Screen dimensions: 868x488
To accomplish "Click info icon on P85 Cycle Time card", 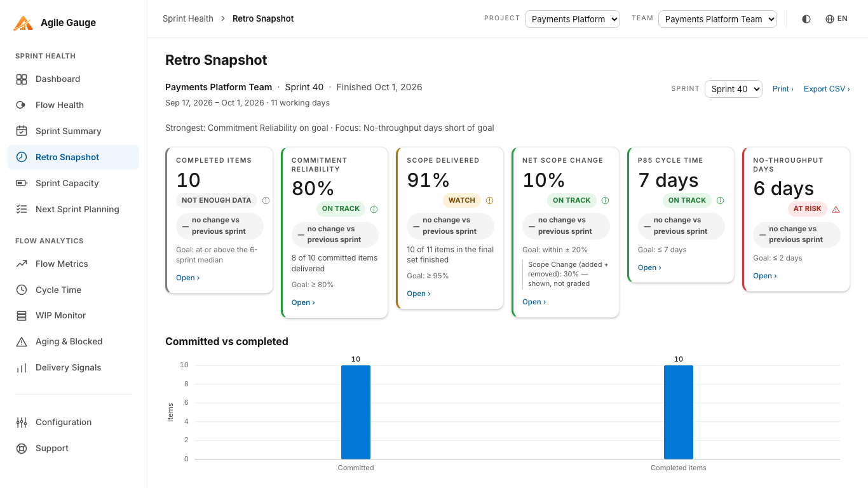I will 721,201.
